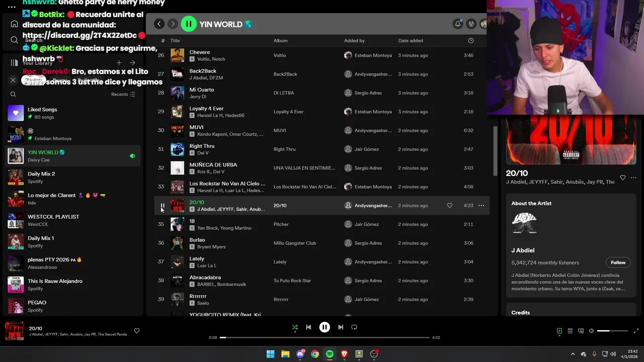Open This Is Rauw Alejandro playlist
This screenshot has width=644, height=362.
[73, 285]
